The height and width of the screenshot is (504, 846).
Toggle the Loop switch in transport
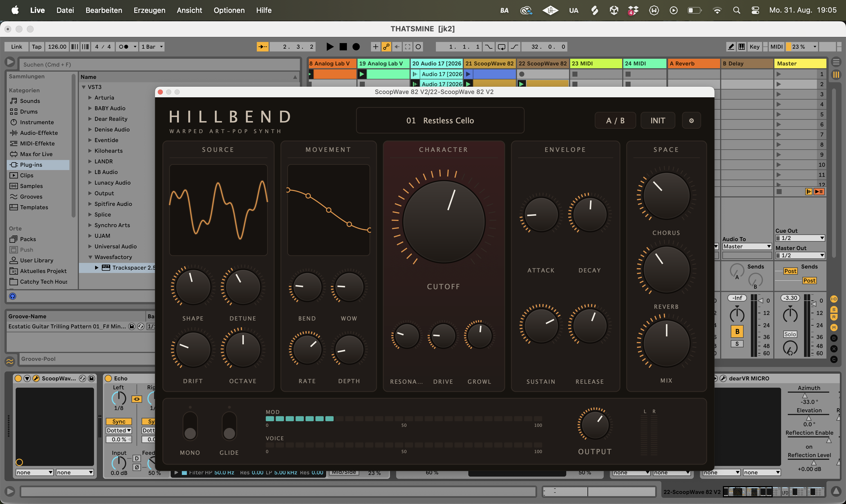pyautogui.click(x=501, y=47)
